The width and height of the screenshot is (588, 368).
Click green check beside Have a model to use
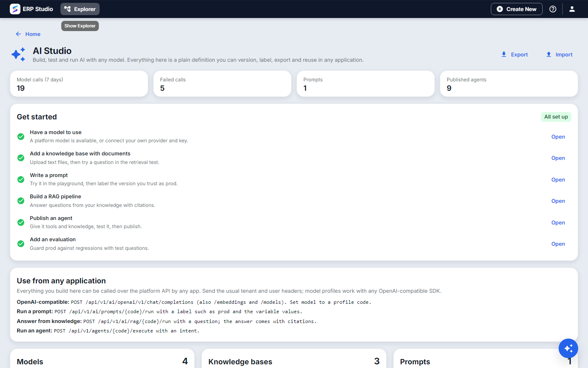tap(21, 137)
